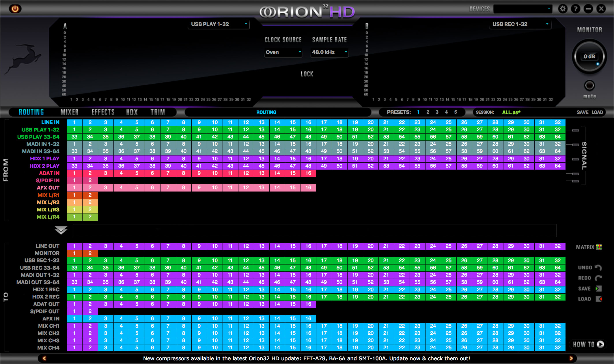Click the sidebar SAVE icon

coord(598,288)
